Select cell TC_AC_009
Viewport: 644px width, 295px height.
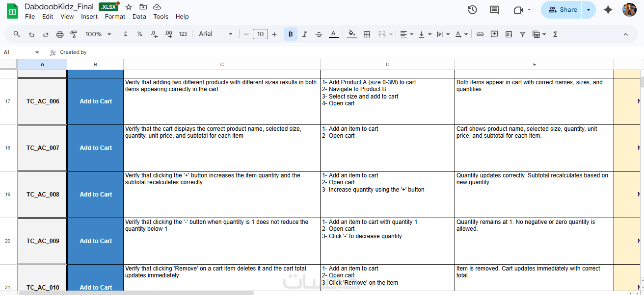click(42, 241)
